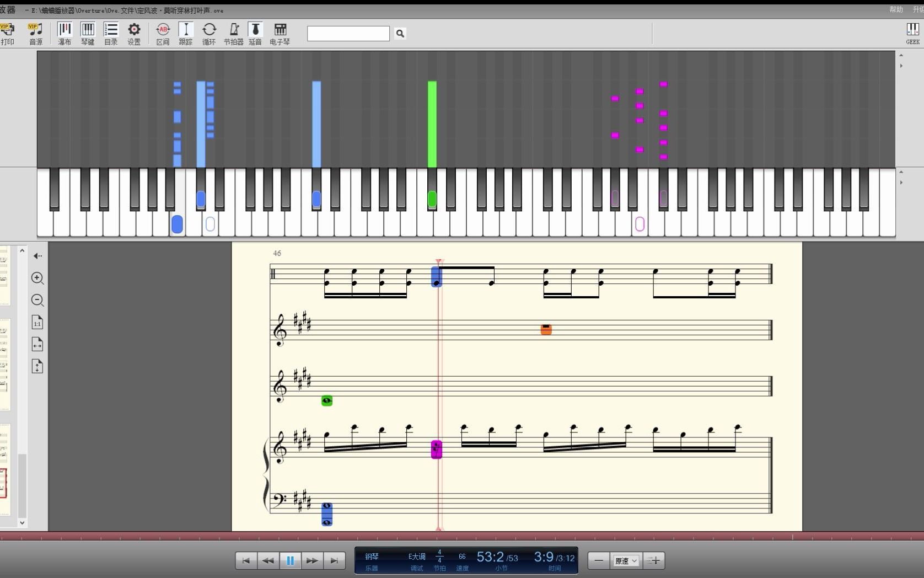
Task: Skip to the end of the piece
Action: click(334, 560)
